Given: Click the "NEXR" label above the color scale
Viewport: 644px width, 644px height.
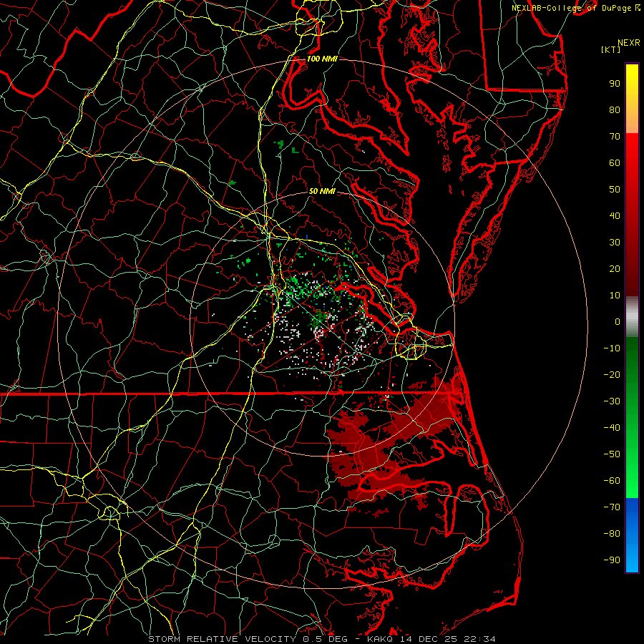Looking at the screenshot, I should [628, 43].
